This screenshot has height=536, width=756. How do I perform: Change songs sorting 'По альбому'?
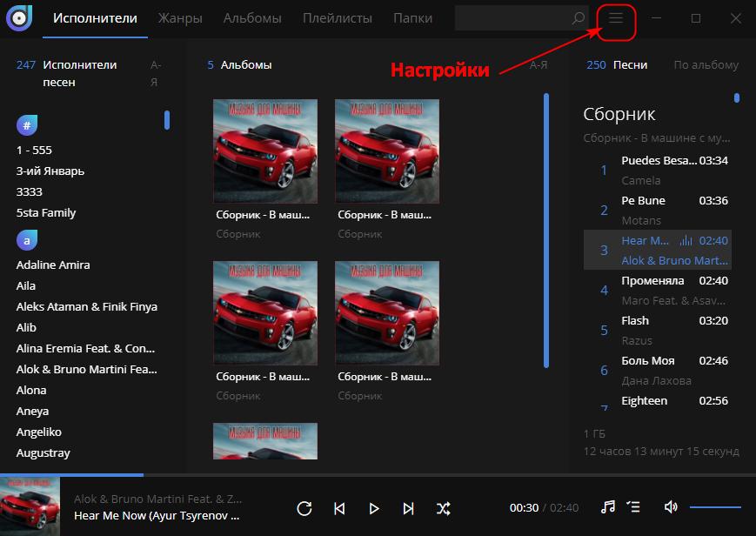coord(706,64)
